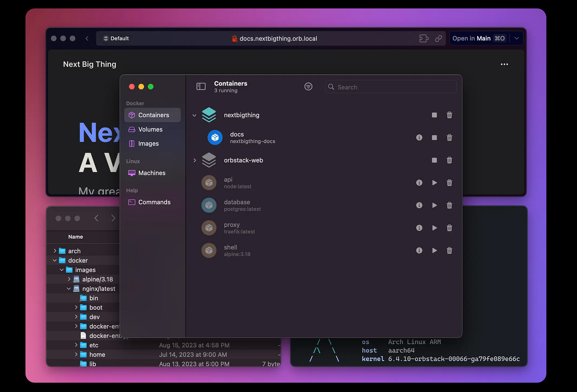This screenshot has height=392, width=577.
Task: Delete the database container
Action: [x=450, y=205]
